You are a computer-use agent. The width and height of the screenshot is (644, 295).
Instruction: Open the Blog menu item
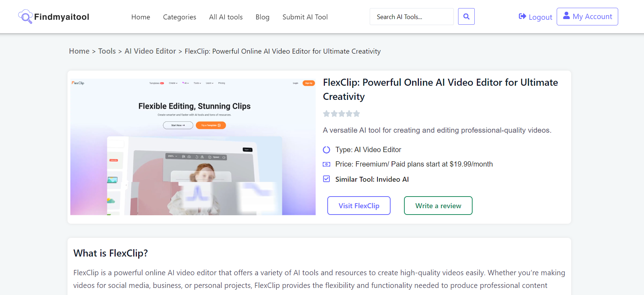click(263, 17)
